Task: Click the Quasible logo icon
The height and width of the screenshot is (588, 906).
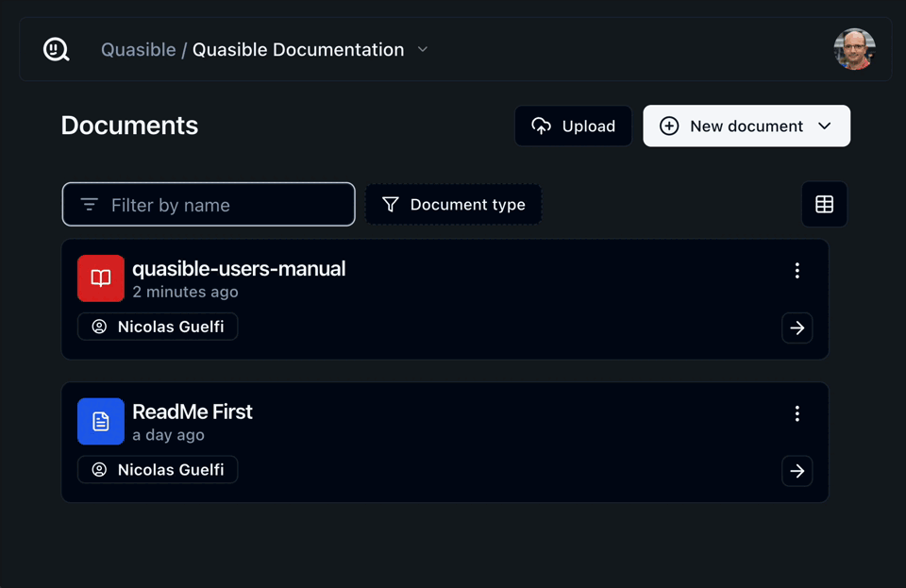Action: (57, 49)
